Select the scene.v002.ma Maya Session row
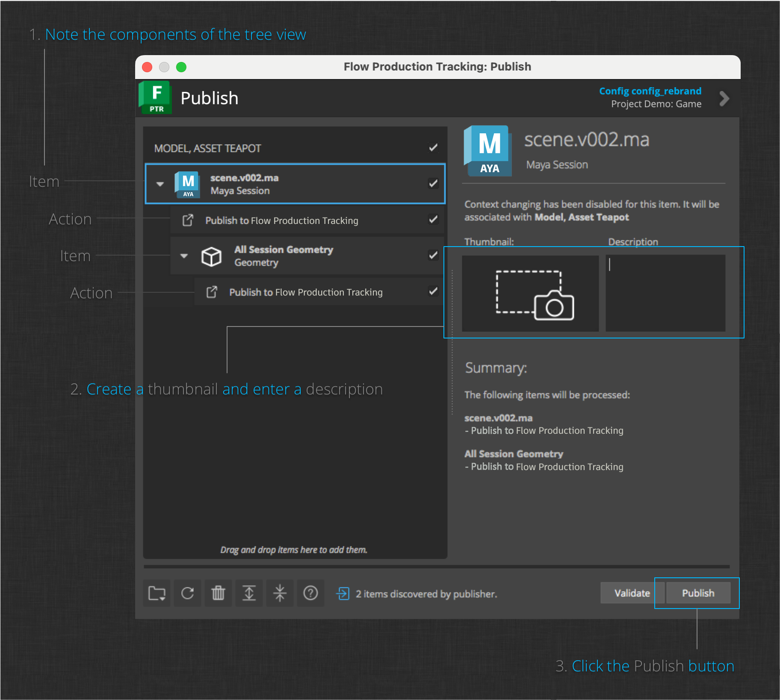Viewport: 780px width, 700px height. click(x=295, y=184)
